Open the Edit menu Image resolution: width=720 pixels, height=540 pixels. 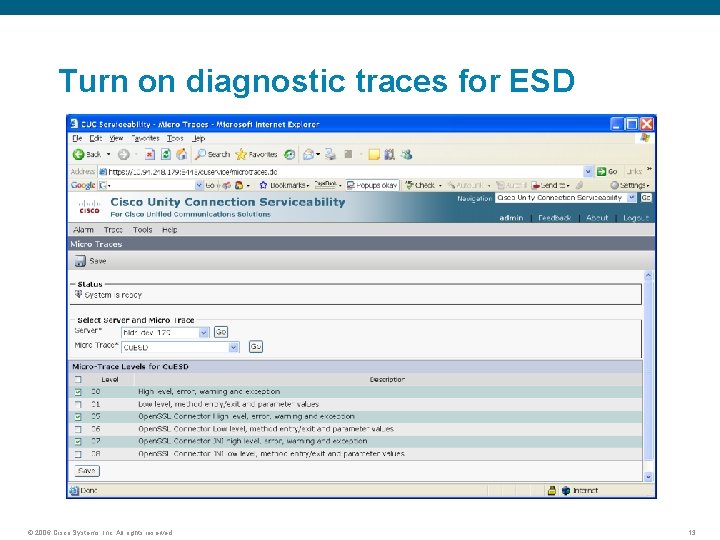click(x=96, y=138)
